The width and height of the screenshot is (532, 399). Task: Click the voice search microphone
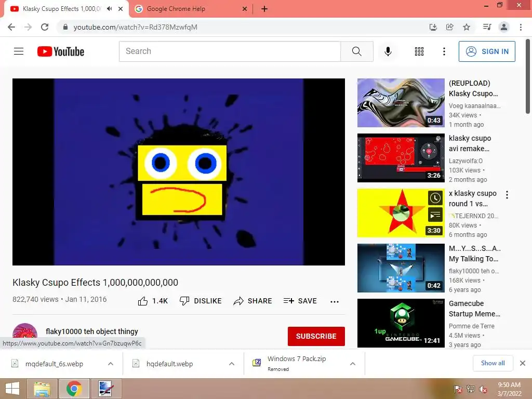(x=388, y=51)
